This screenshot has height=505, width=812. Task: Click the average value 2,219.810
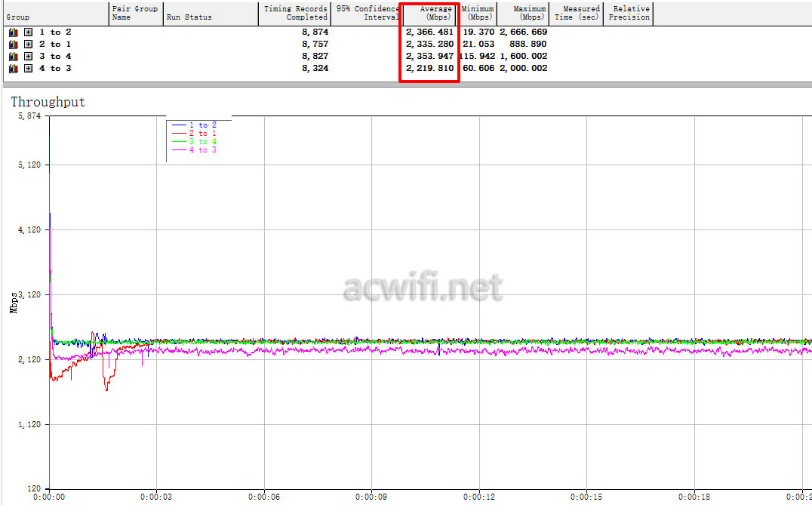coord(430,69)
